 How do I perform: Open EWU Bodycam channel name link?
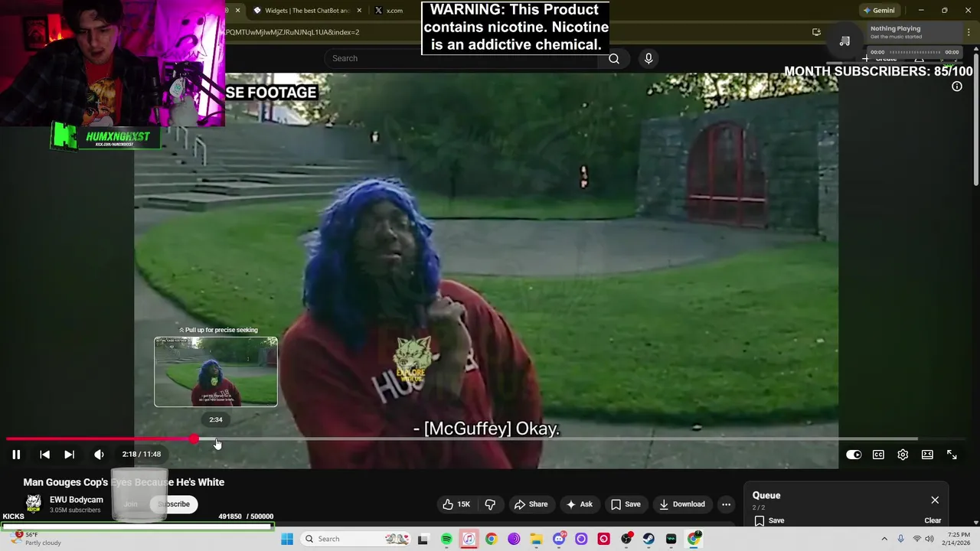[x=76, y=500]
